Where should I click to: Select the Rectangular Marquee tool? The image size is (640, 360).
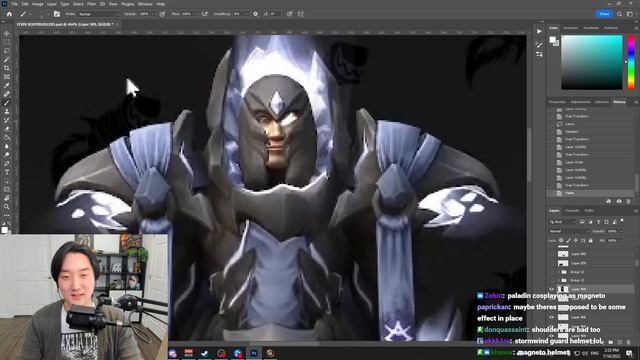click(7, 42)
